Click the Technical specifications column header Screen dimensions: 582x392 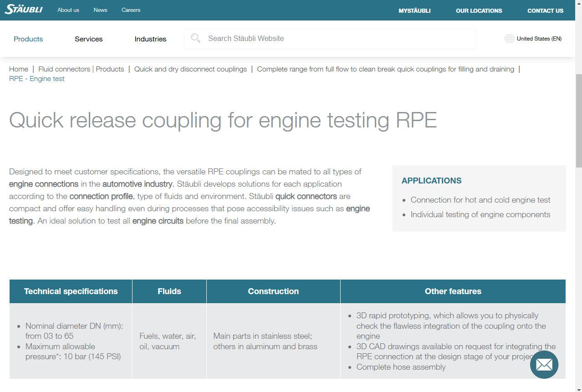(x=71, y=291)
